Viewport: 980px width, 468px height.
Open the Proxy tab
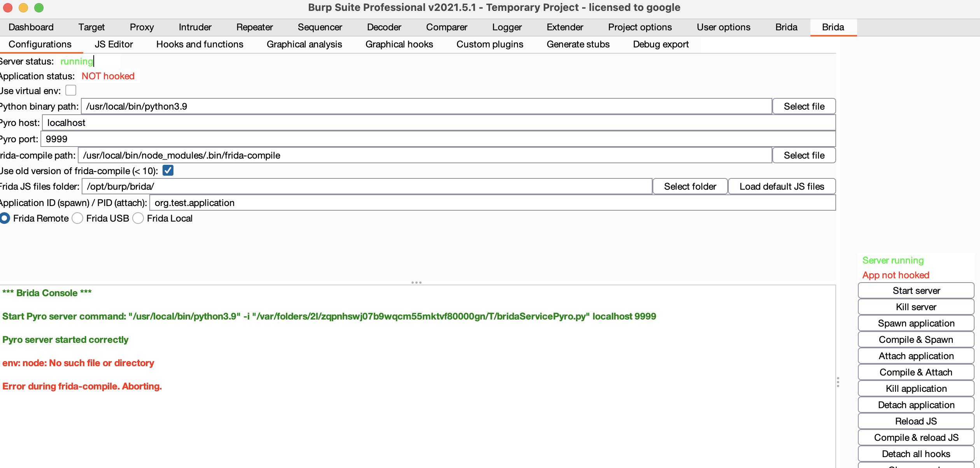[142, 27]
